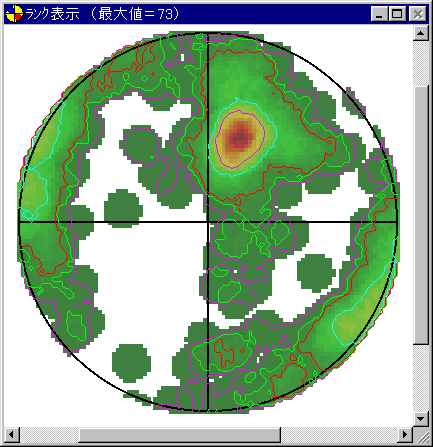
Task: Click the vertical scrollbar down arrow
Action: [x=421, y=418]
